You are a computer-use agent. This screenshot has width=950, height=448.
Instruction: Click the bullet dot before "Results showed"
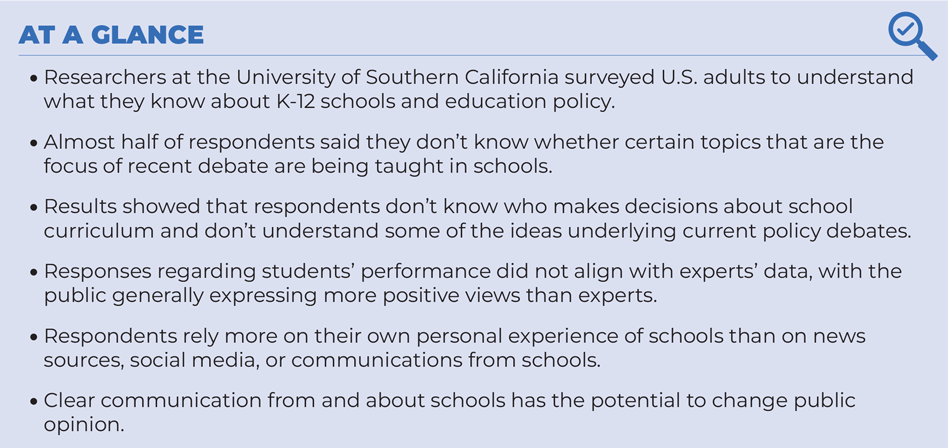(x=36, y=207)
